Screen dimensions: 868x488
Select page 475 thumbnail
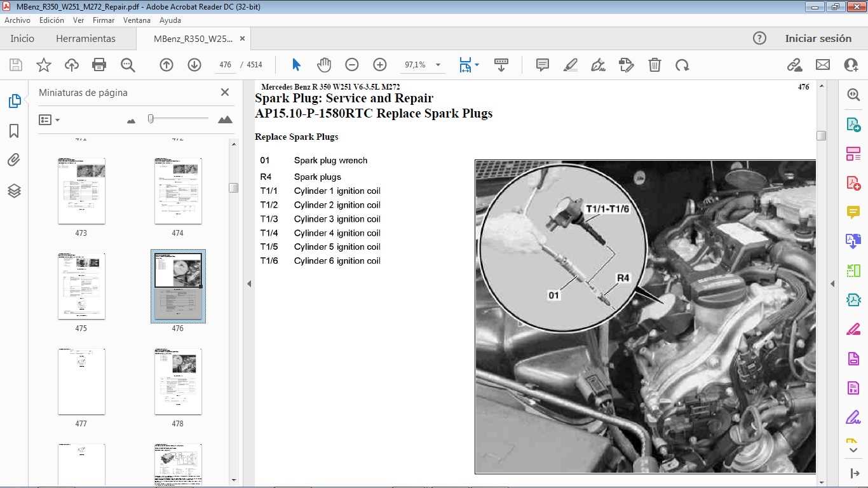(x=81, y=286)
